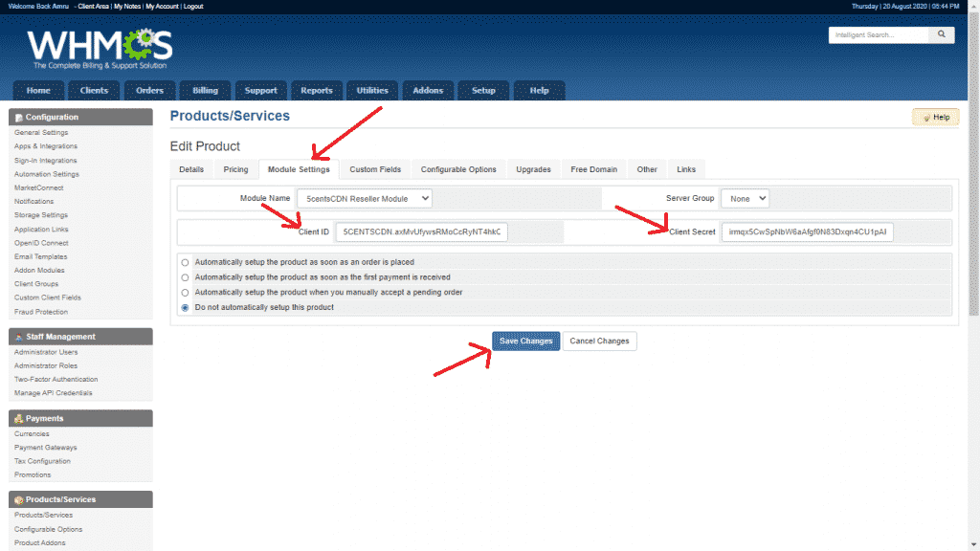Go to Sign-In Integrations
The width and height of the screenshot is (980, 551).
coord(46,161)
